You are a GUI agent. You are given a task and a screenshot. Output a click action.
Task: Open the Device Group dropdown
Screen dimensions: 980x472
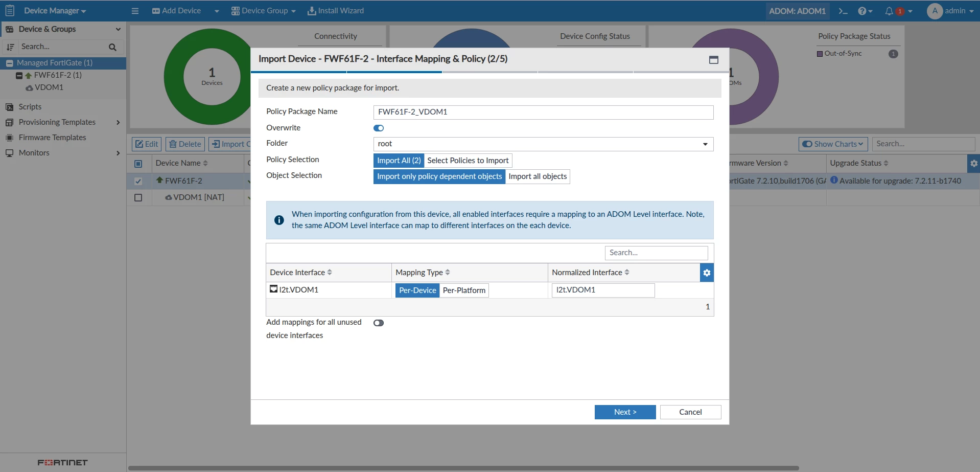tap(264, 11)
